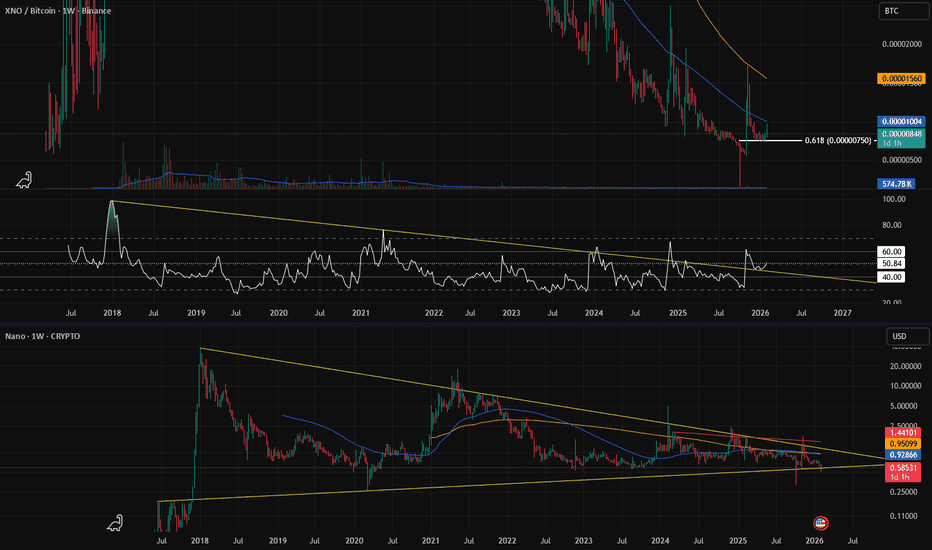The width and height of the screenshot is (932, 550).
Task: Click the XNO / Bitcoin symbol title
Action: (x=58, y=11)
